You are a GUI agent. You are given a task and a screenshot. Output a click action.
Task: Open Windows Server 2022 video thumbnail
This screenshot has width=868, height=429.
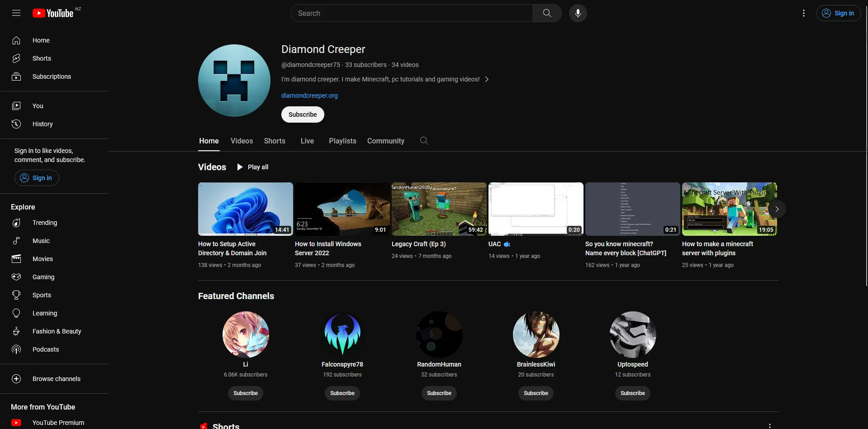pos(342,209)
